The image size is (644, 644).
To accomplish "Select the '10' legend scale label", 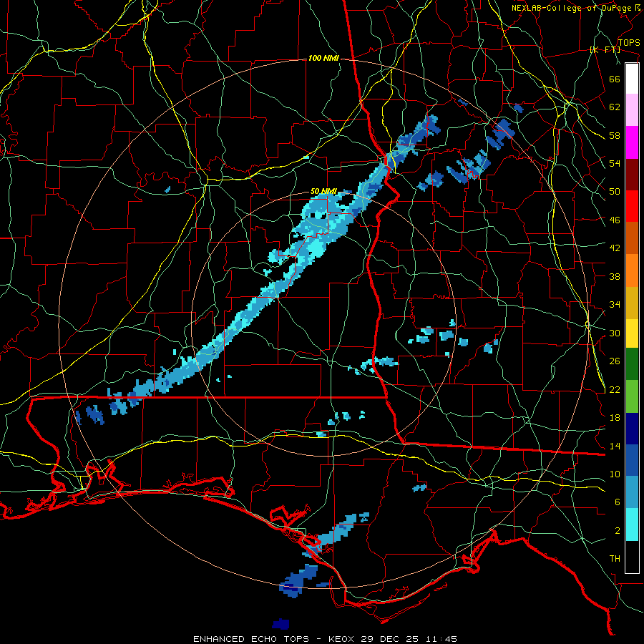I will [615, 474].
